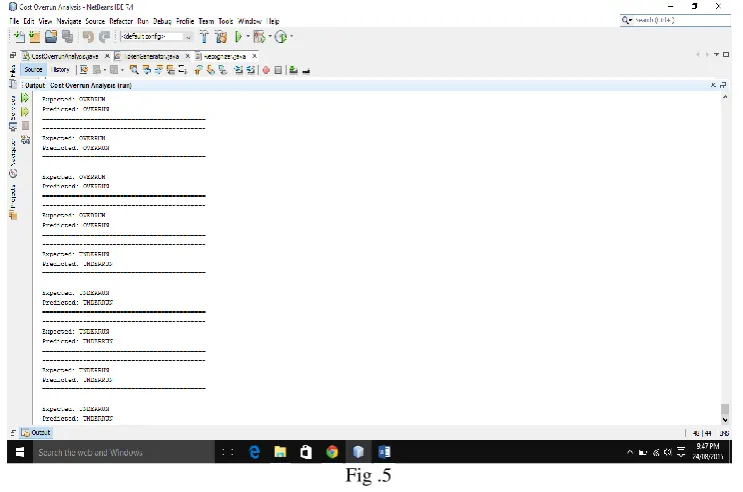Click the Find Selection magnifier icon

[x=134, y=70]
